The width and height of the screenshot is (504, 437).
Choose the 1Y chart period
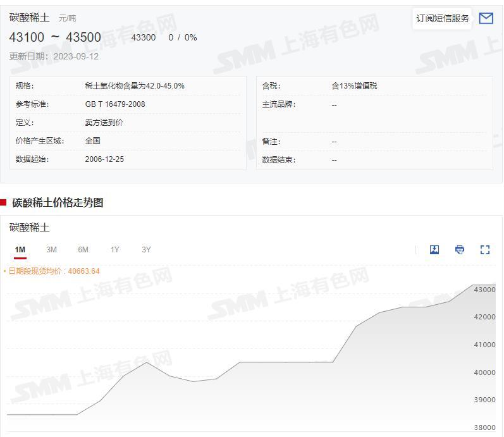114,250
